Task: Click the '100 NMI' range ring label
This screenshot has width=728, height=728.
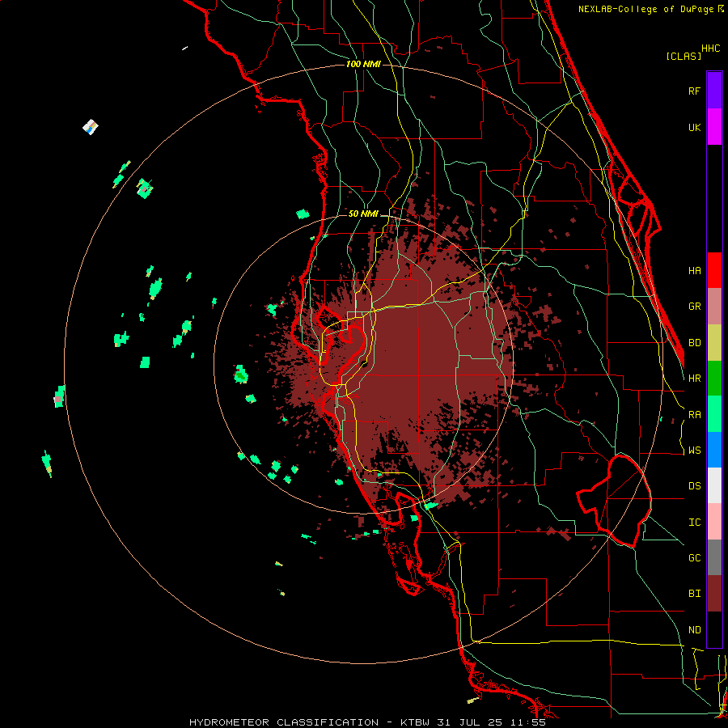Action: click(363, 64)
